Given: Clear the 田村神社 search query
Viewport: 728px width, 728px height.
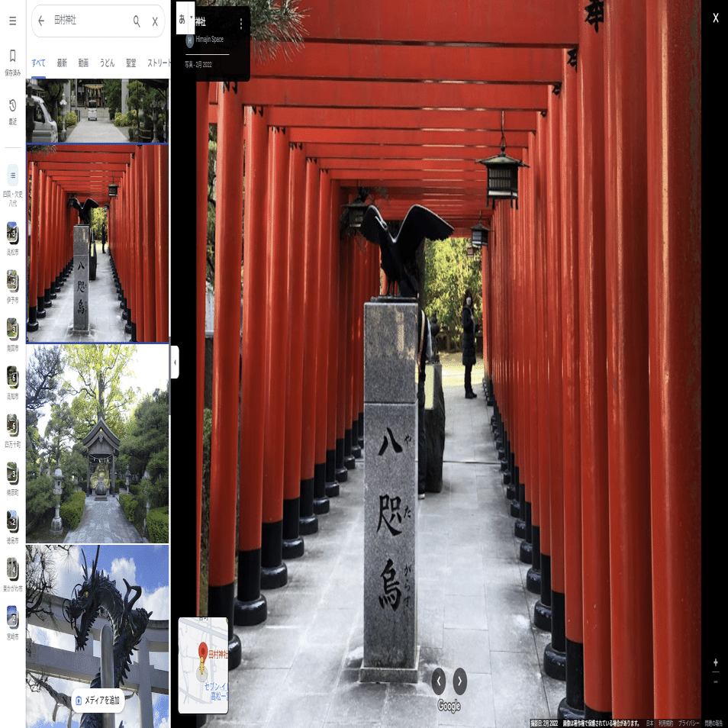Looking at the screenshot, I should tap(155, 21).
